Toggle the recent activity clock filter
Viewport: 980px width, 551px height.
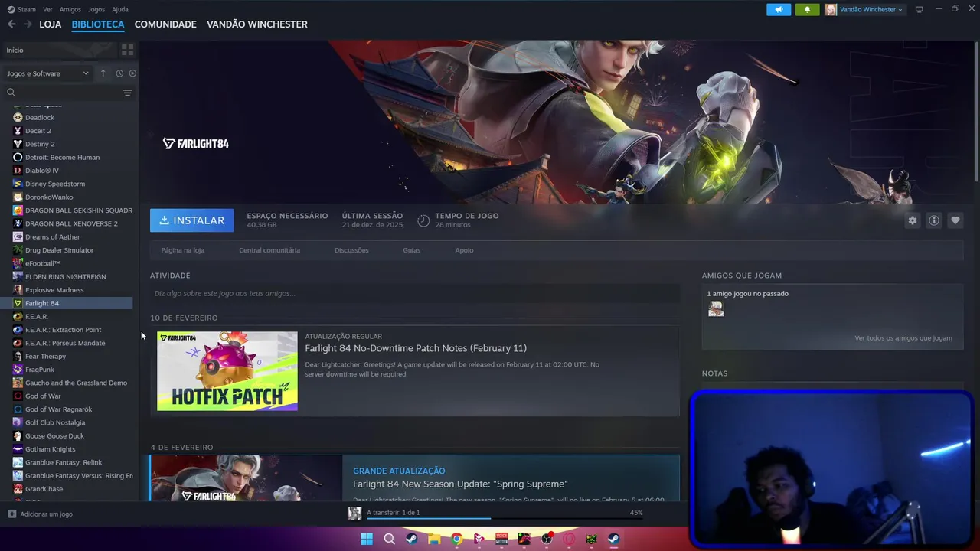click(x=119, y=73)
